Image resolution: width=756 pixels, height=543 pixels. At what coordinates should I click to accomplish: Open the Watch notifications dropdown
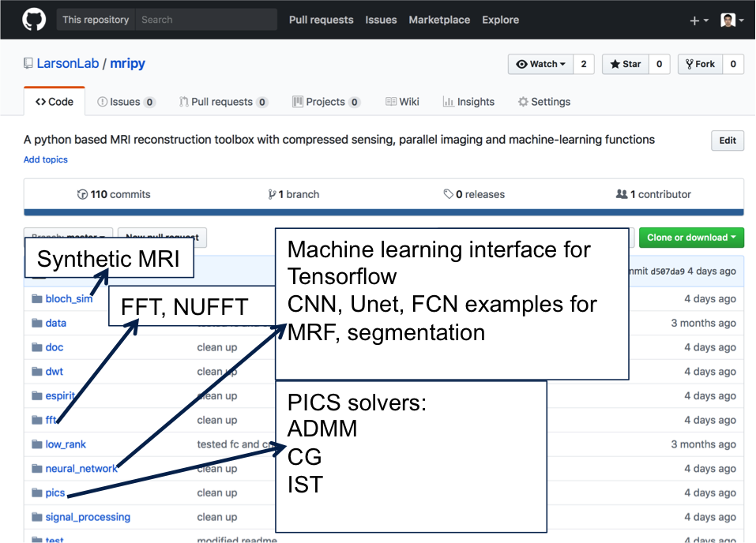[540, 64]
